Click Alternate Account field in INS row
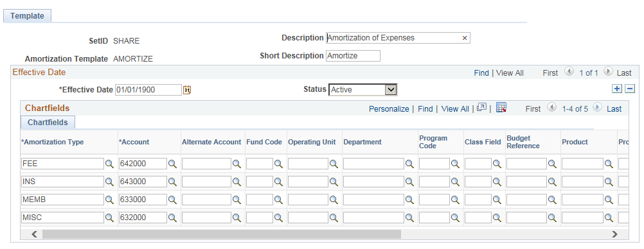The image size is (644, 249). click(206, 182)
